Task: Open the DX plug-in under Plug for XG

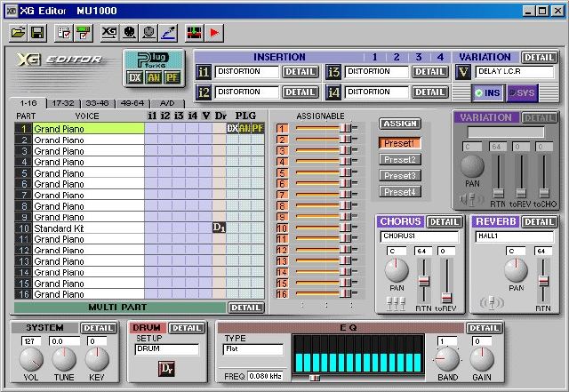Action: click(135, 77)
